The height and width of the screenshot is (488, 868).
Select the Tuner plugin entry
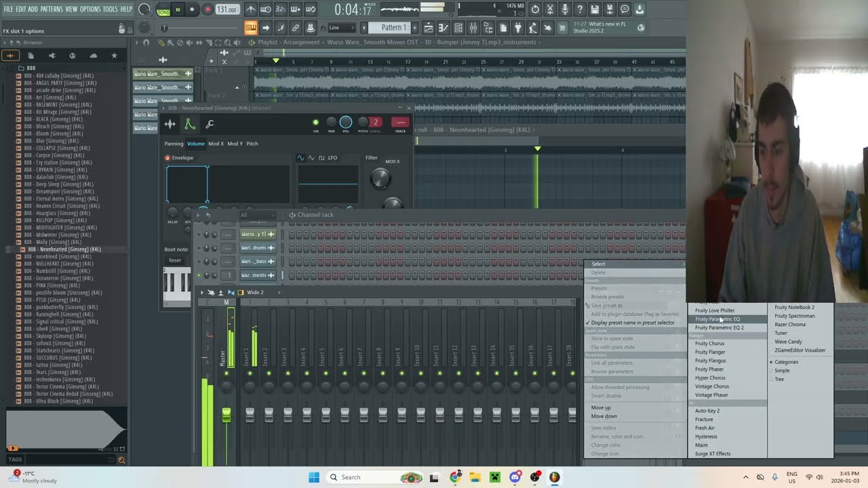click(x=781, y=333)
